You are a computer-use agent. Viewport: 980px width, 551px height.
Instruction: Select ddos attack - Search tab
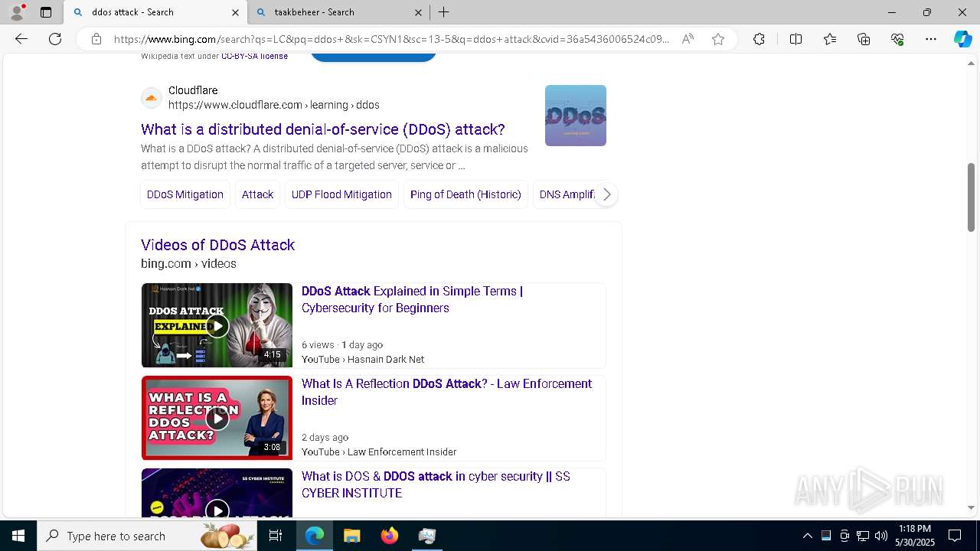point(155,12)
